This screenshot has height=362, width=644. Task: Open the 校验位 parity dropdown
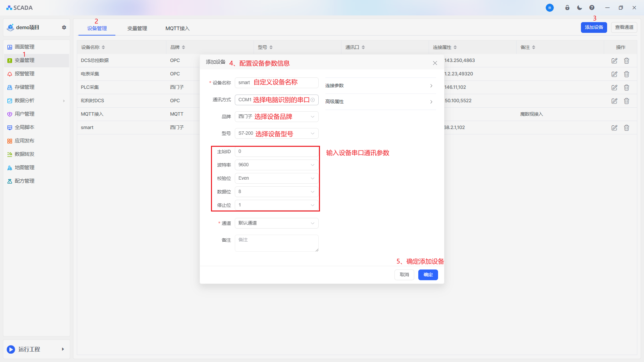276,178
